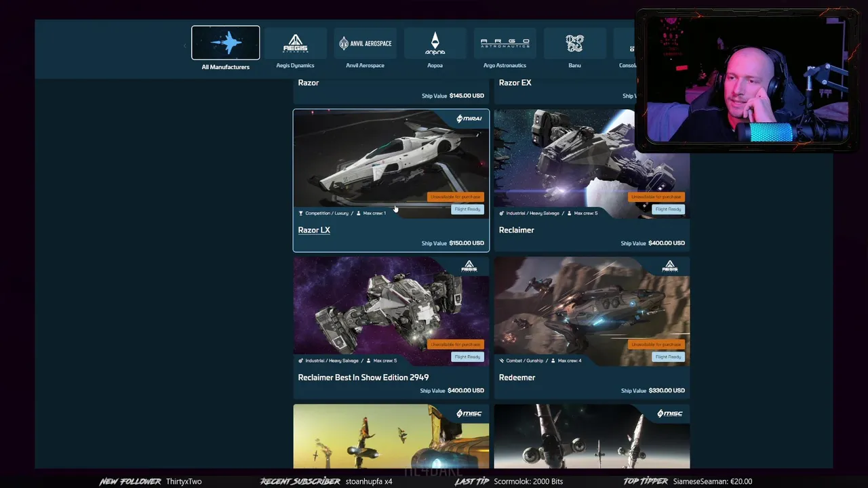This screenshot has width=868, height=488.
Task: Click Industrial role icon on Best In Show card
Action: point(301,361)
